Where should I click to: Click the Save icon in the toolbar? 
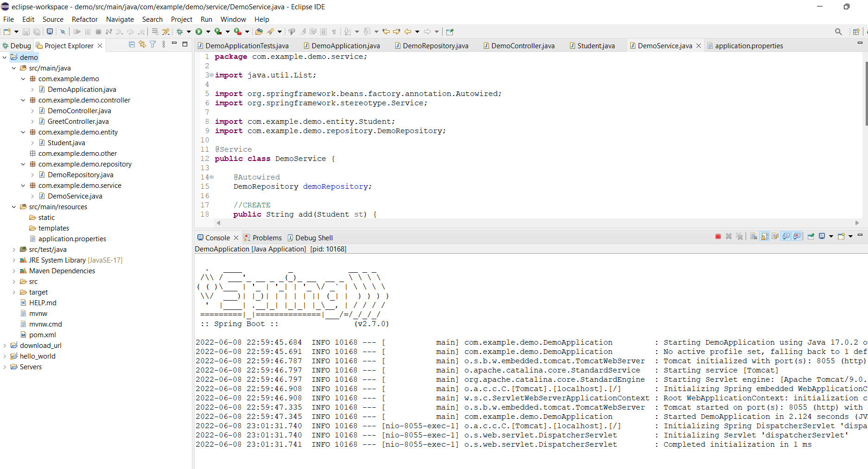pos(26,32)
